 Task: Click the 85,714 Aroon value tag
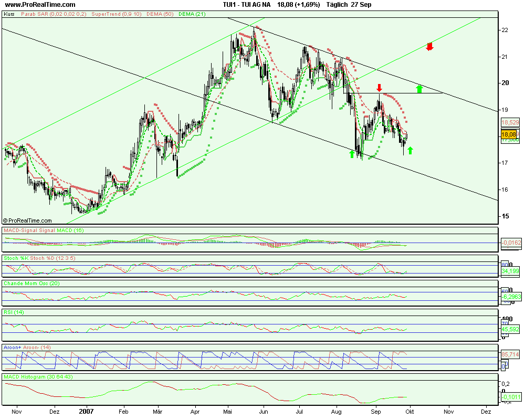pyautogui.click(x=510, y=354)
